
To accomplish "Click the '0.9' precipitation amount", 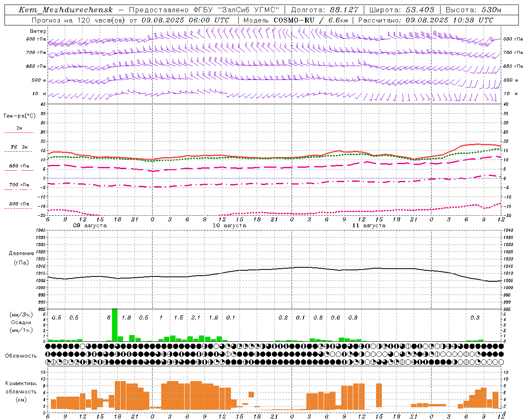I will [353, 318].
